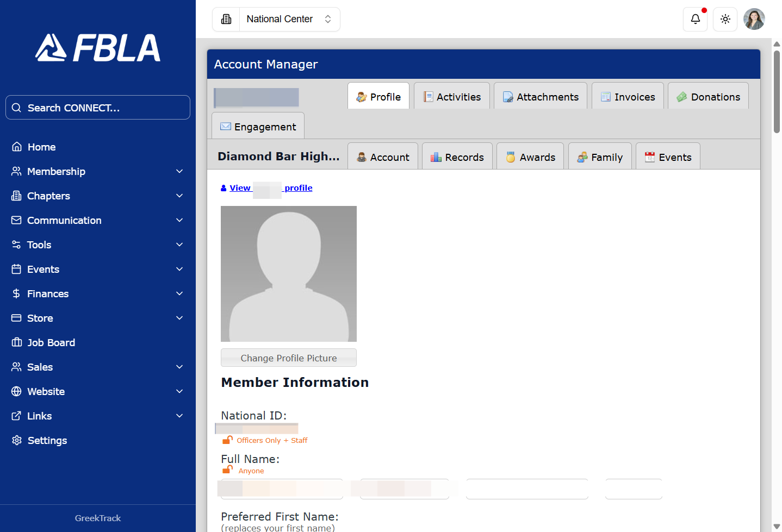Open the user avatar menu
782x532 pixels.
754,19
